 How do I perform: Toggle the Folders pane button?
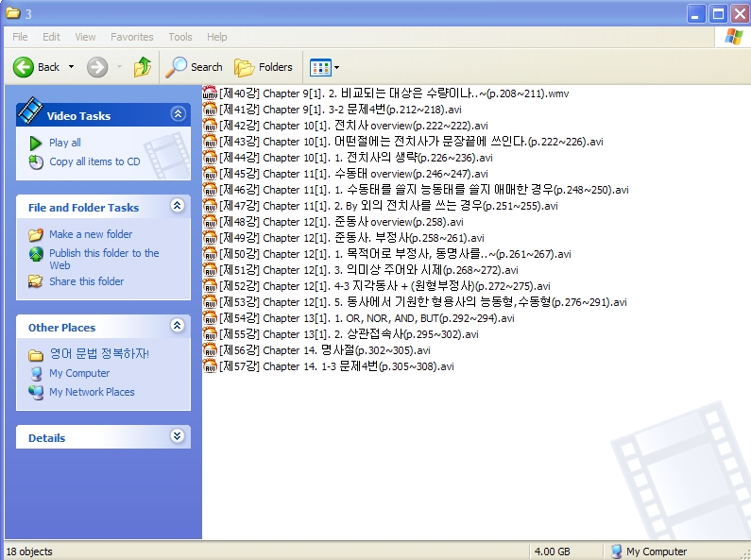pyautogui.click(x=264, y=67)
